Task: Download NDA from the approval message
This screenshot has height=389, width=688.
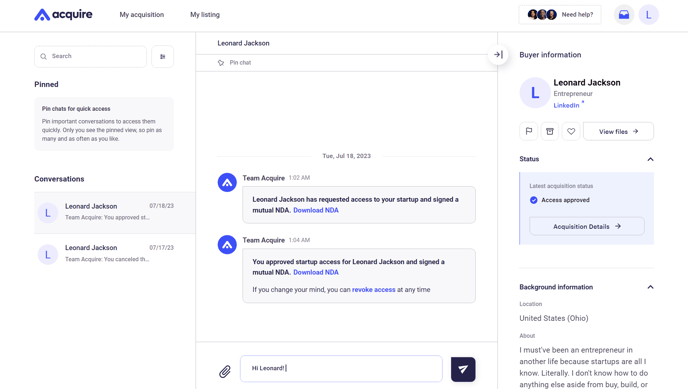Action: 316,272
